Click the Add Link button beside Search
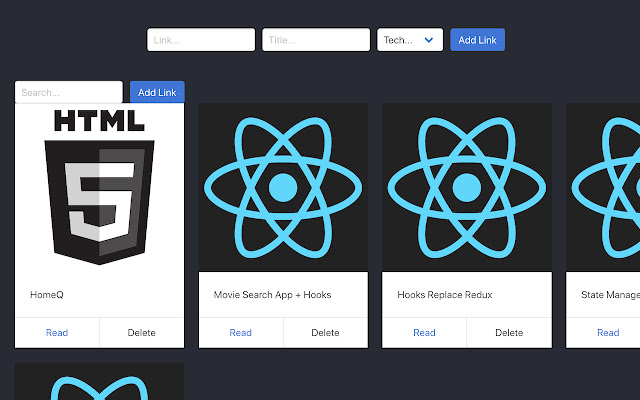Screen dimensions: 640x400 [x=157, y=92]
